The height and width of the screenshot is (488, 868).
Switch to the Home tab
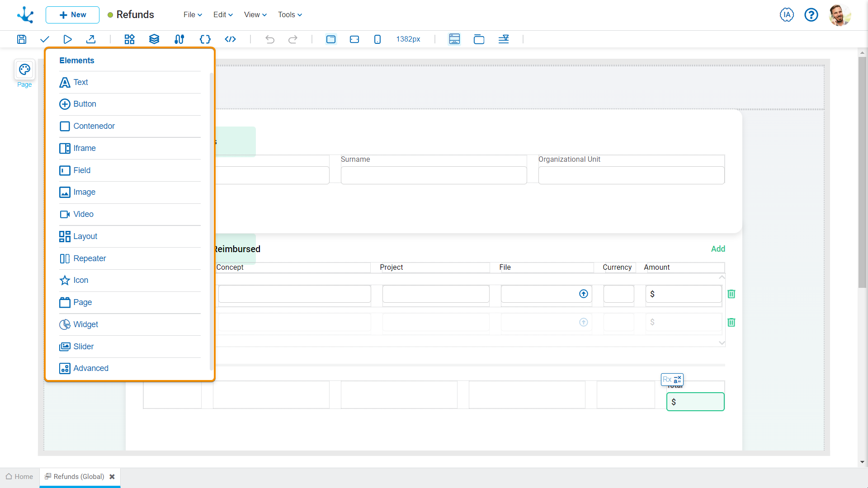coord(19,477)
